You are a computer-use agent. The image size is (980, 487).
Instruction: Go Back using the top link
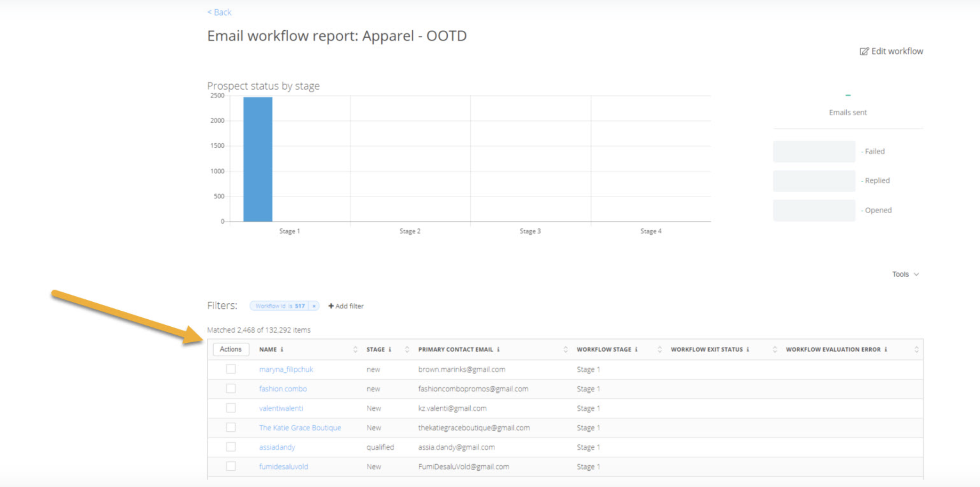219,12
